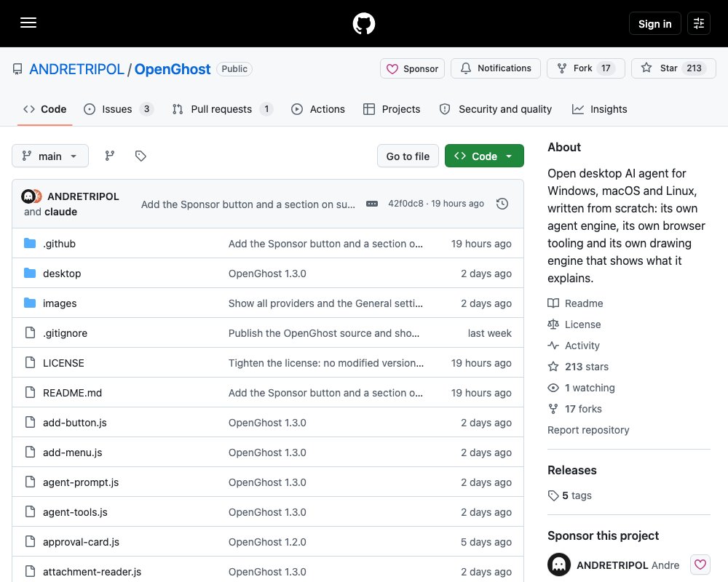View all branches icon
Viewport: 728px width, 582px height.
pyautogui.click(x=110, y=156)
